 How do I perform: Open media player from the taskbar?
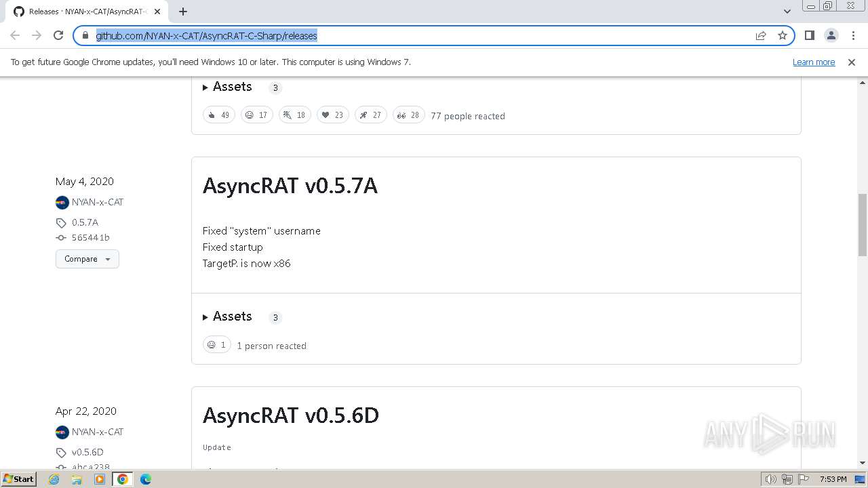coord(100,479)
